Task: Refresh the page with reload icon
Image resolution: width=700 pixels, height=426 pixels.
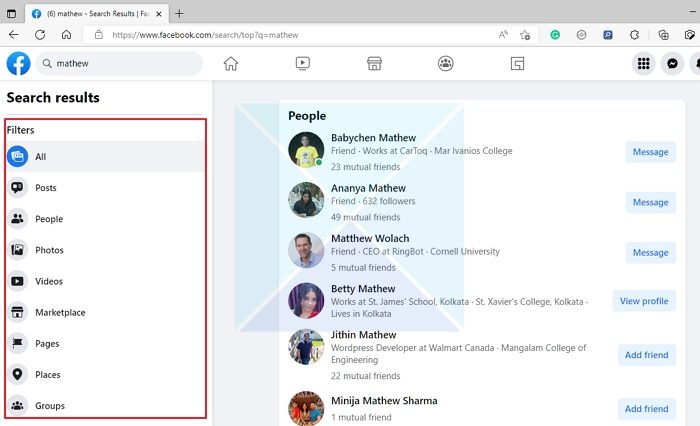Action: click(x=40, y=35)
